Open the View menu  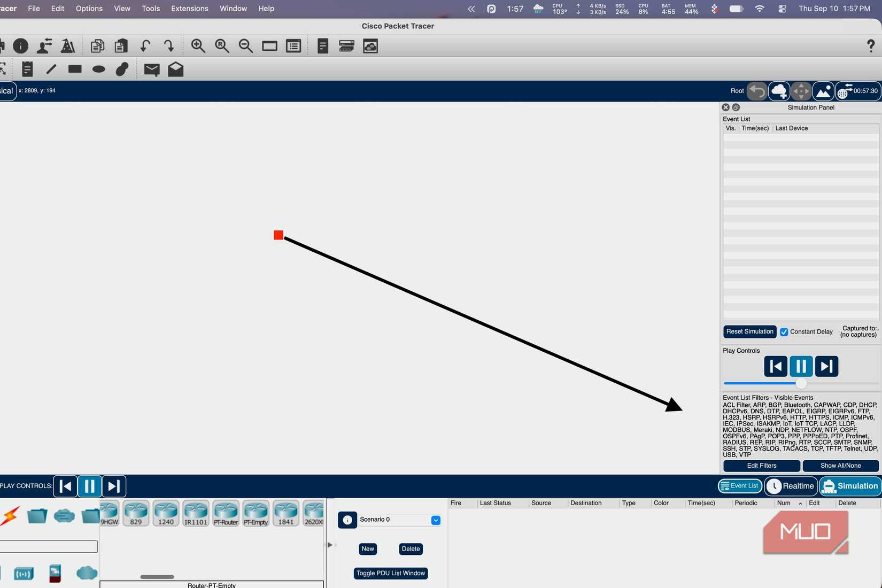tap(122, 9)
